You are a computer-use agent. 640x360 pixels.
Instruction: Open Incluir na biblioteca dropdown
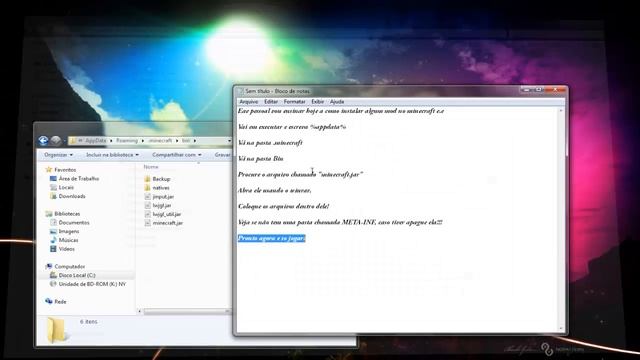(x=112, y=155)
